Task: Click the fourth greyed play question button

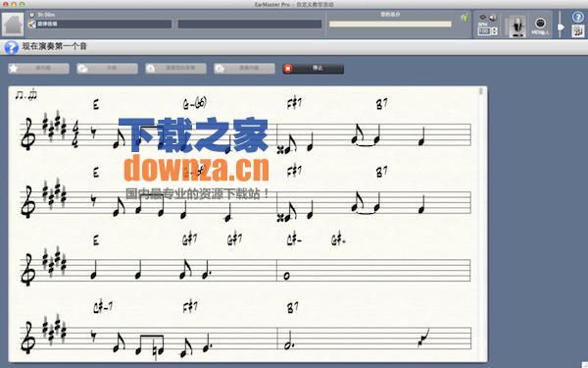Action: pyautogui.click(x=244, y=69)
